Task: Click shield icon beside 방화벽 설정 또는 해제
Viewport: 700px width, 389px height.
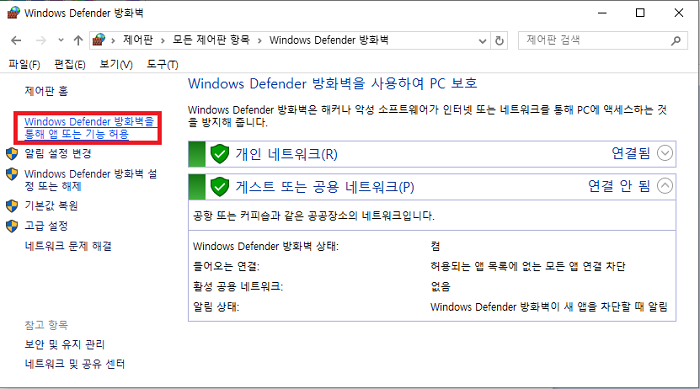Action: [12, 174]
